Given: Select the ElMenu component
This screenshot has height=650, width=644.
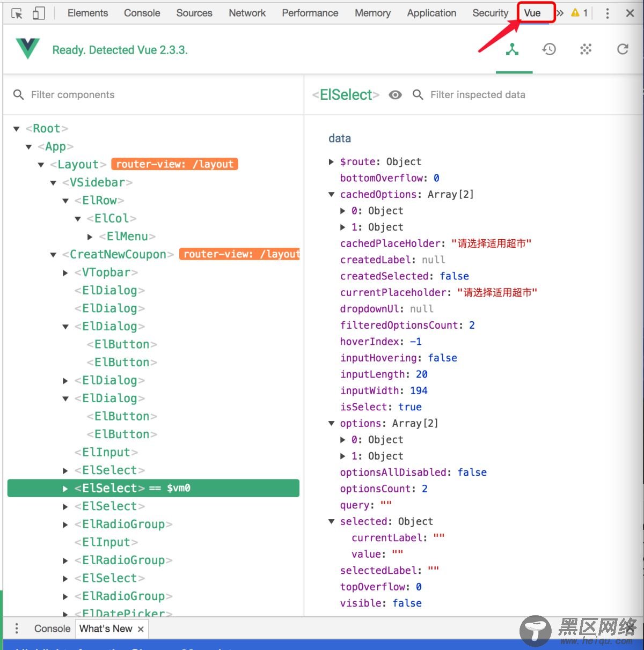Looking at the screenshot, I should pos(127,237).
